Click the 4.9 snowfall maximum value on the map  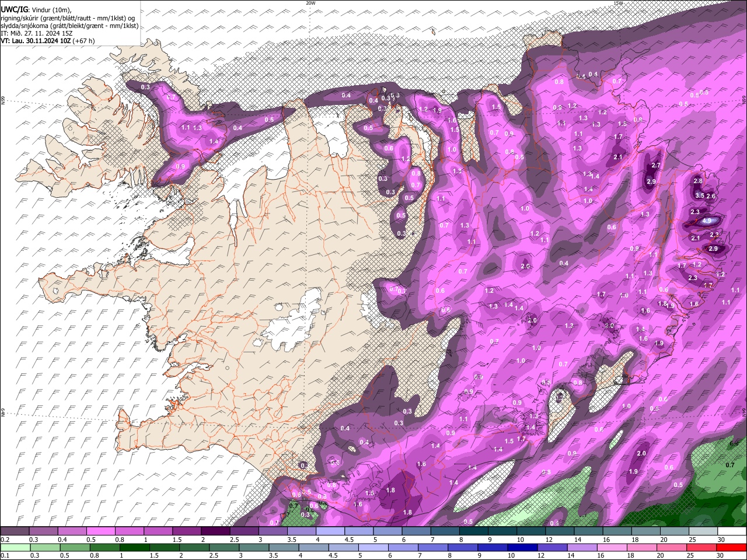pyautogui.click(x=707, y=220)
